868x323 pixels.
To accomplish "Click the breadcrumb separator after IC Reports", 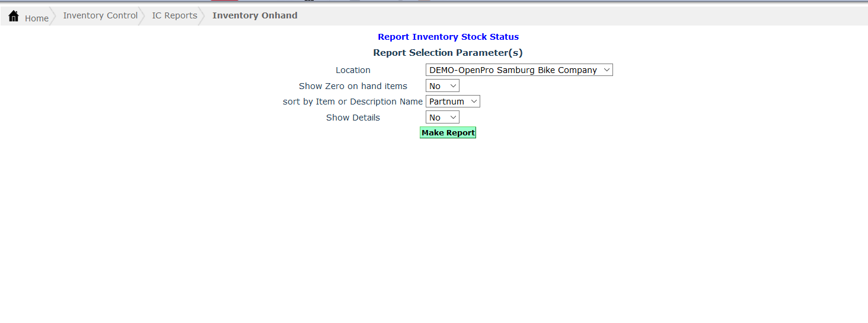I will [x=202, y=16].
